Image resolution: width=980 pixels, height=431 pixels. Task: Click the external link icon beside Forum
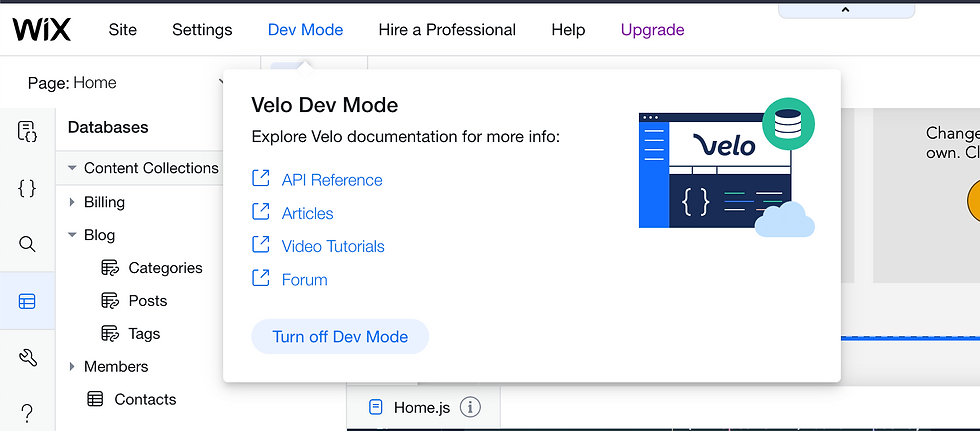261,278
